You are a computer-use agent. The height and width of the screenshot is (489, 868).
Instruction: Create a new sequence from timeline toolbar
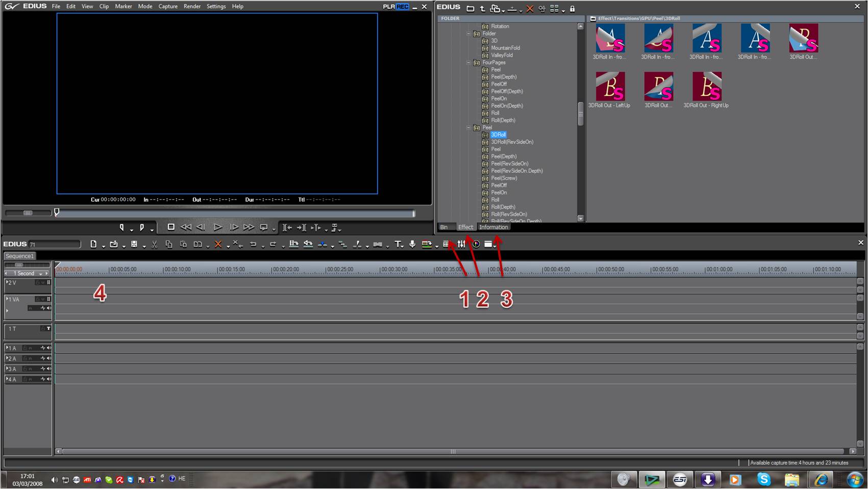tap(93, 244)
